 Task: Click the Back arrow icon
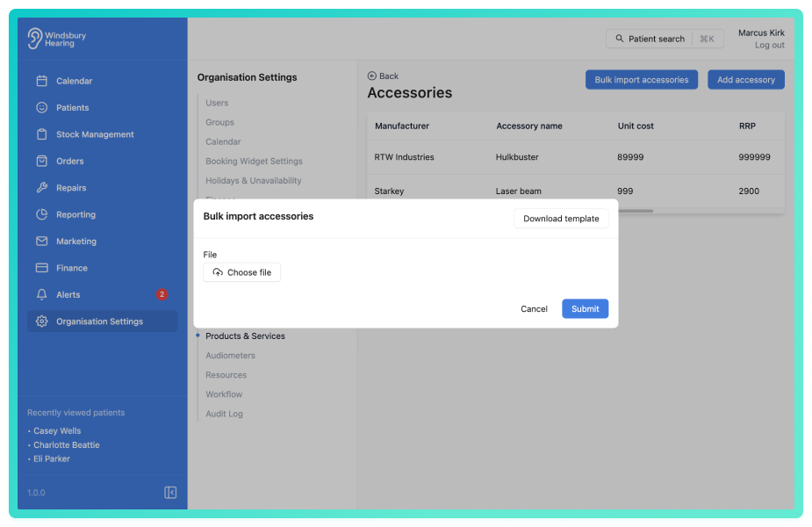click(372, 76)
